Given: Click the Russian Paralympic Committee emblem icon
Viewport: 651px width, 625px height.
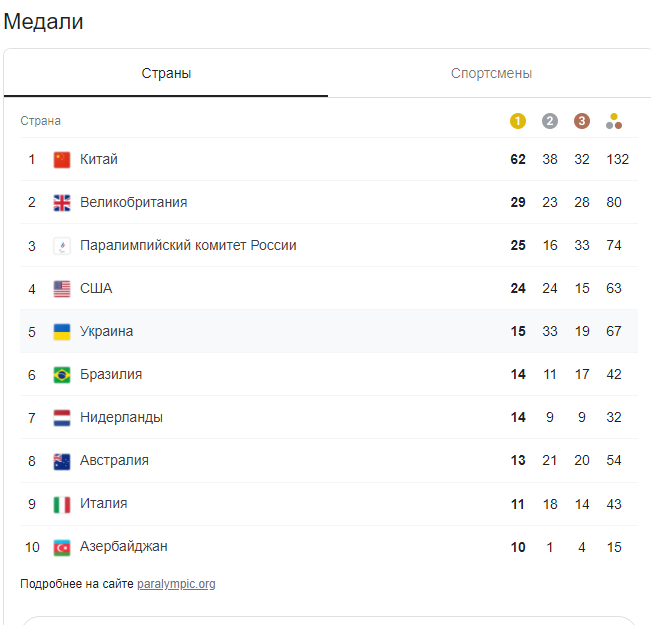Looking at the screenshot, I should (x=62, y=246).
